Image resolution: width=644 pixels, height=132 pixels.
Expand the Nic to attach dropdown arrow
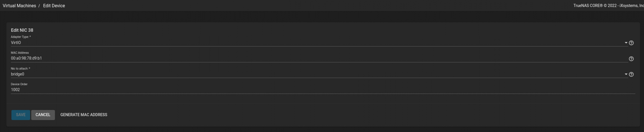click(626, 74)
